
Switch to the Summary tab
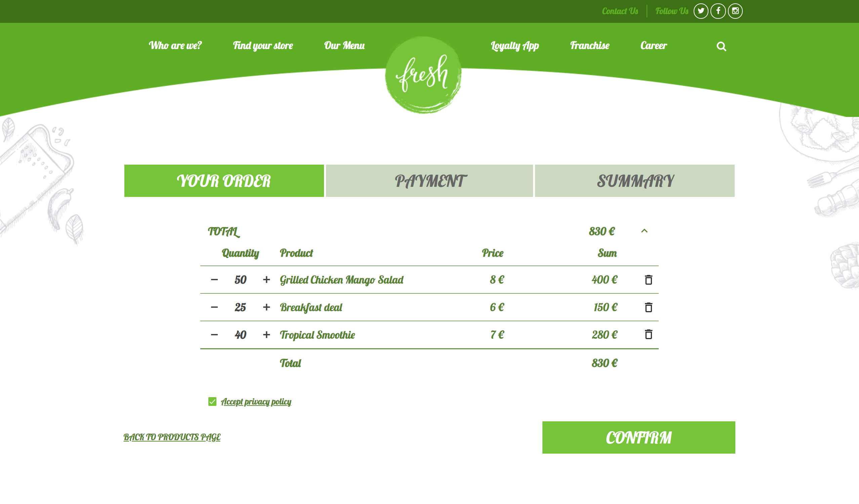[634, 180]
